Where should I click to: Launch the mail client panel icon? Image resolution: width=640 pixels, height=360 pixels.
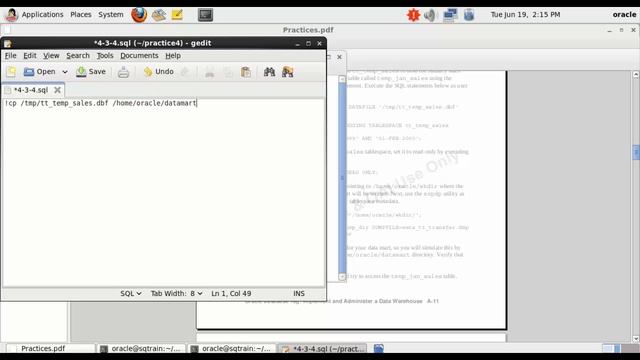(159, 15)
